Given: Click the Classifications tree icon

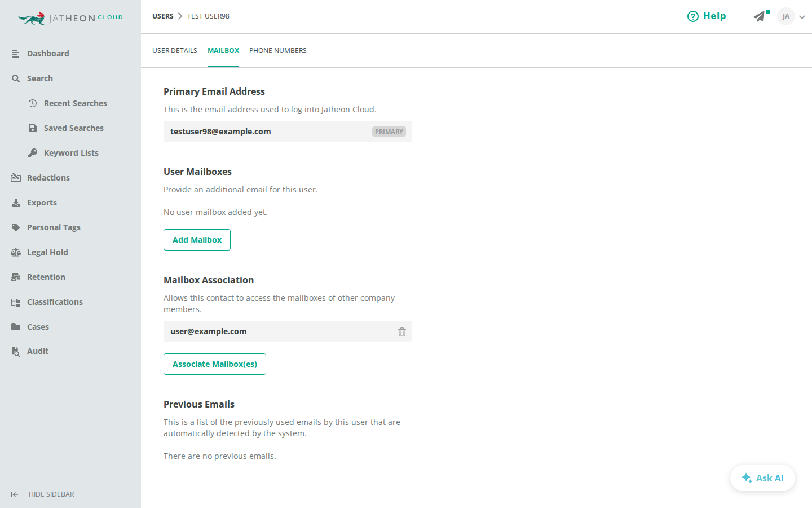Looking at the screenshot, I should [16, 303].
